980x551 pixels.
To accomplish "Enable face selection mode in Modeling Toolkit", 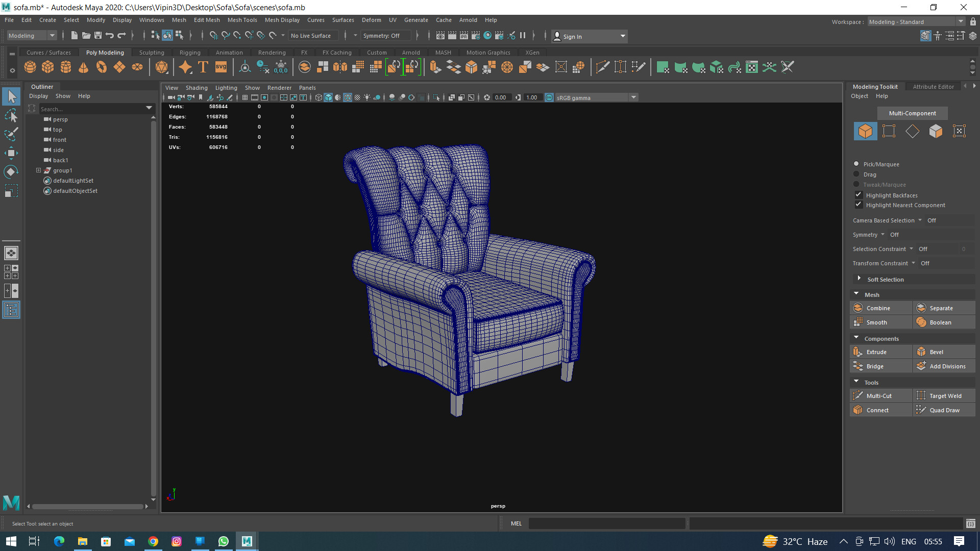I will tap(936, 131).
